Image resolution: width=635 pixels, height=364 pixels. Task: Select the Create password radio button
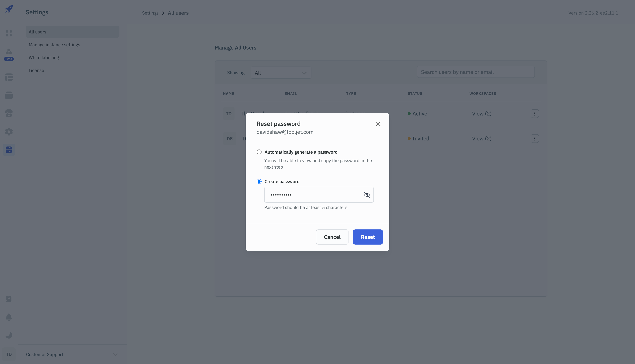tap(259, 181)
